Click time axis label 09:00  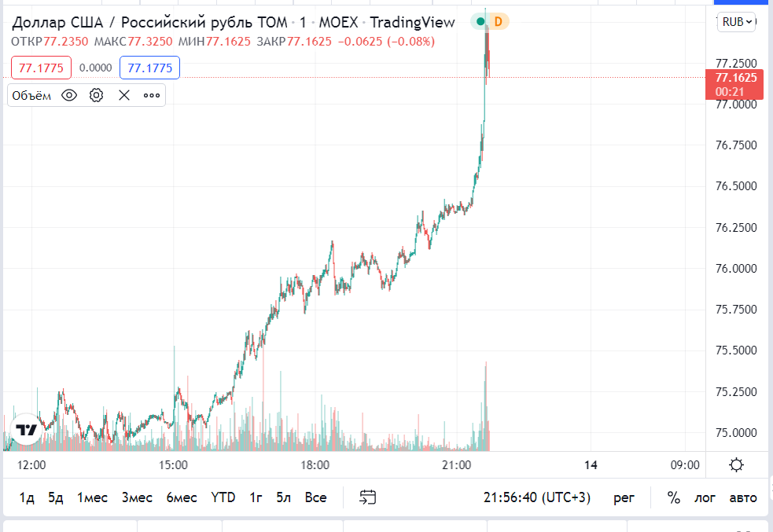pos(685,465)
